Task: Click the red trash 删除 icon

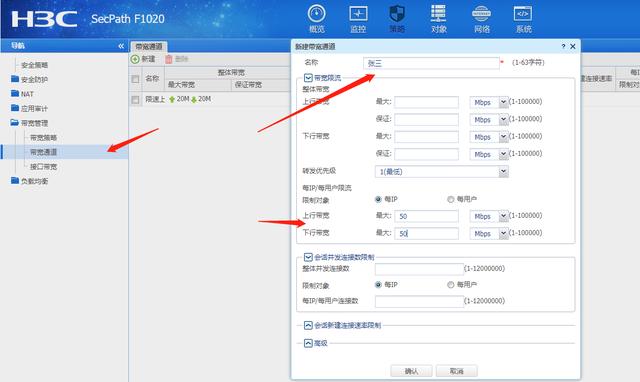Action: [169, 59]
